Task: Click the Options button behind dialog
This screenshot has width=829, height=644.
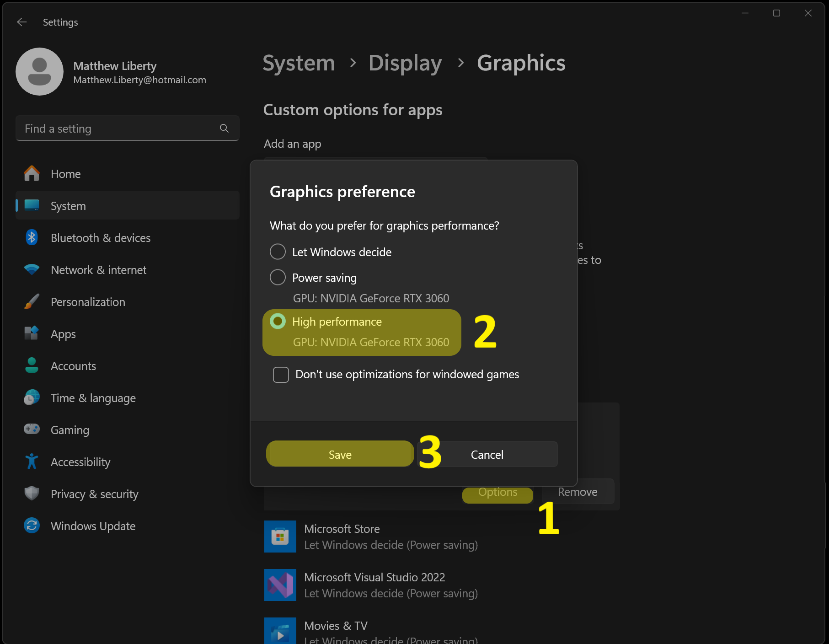Action: 497,495
